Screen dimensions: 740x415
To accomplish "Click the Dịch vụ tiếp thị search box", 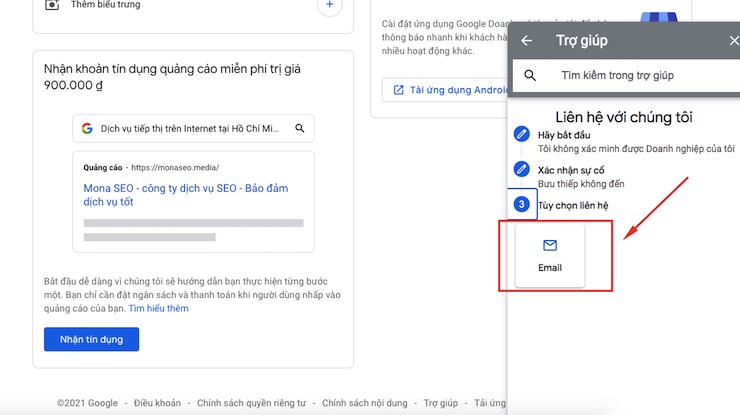I will click(193, 128).
